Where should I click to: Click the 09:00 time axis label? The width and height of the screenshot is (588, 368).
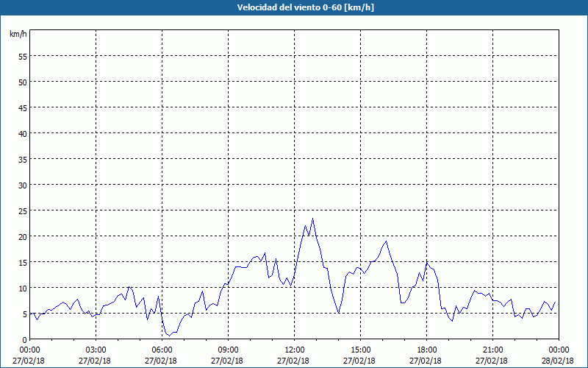(227, 350)
